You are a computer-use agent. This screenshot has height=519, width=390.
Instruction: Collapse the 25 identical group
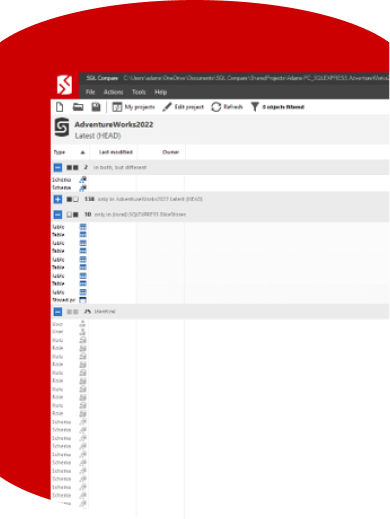[x=58, y=312]
